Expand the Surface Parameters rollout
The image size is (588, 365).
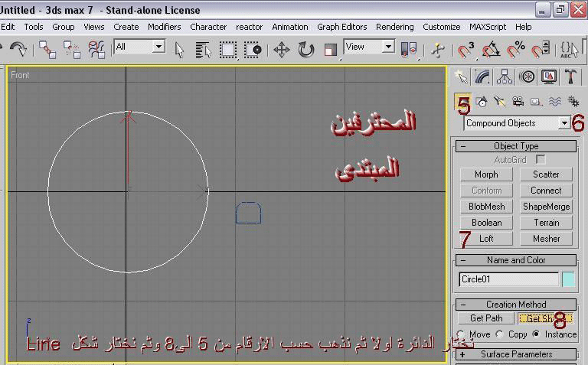click(516, 354)
